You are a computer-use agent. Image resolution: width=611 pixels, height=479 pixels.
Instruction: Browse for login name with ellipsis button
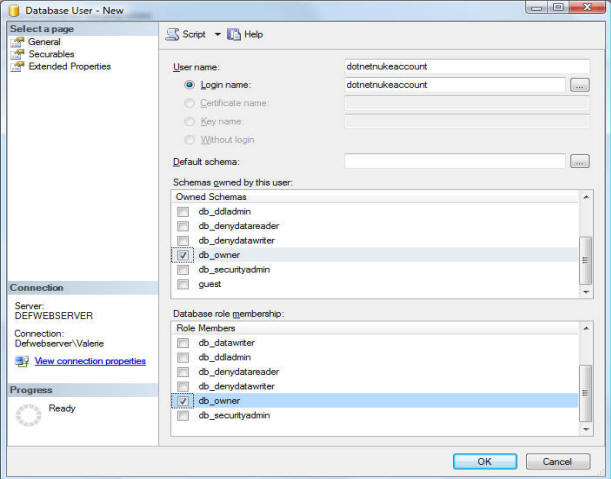pyautogui.click(x=579, y=86)
